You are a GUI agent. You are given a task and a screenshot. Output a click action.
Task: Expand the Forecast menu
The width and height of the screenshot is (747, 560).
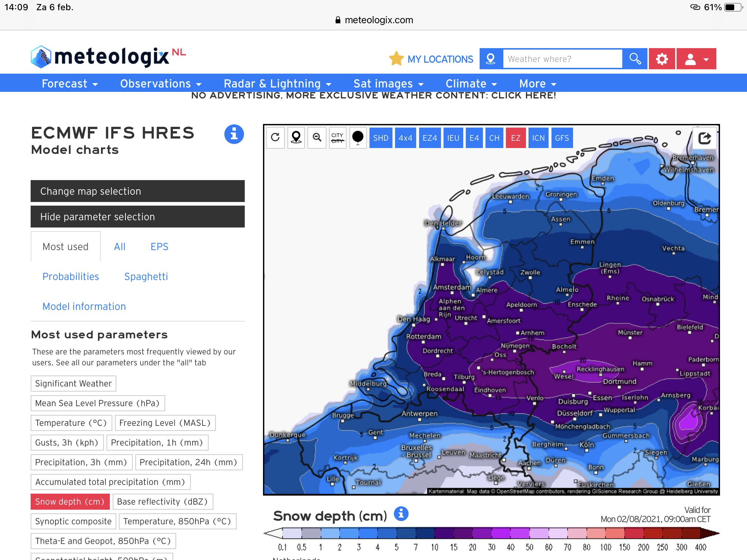pyautogui.click(x=70, y=83)
